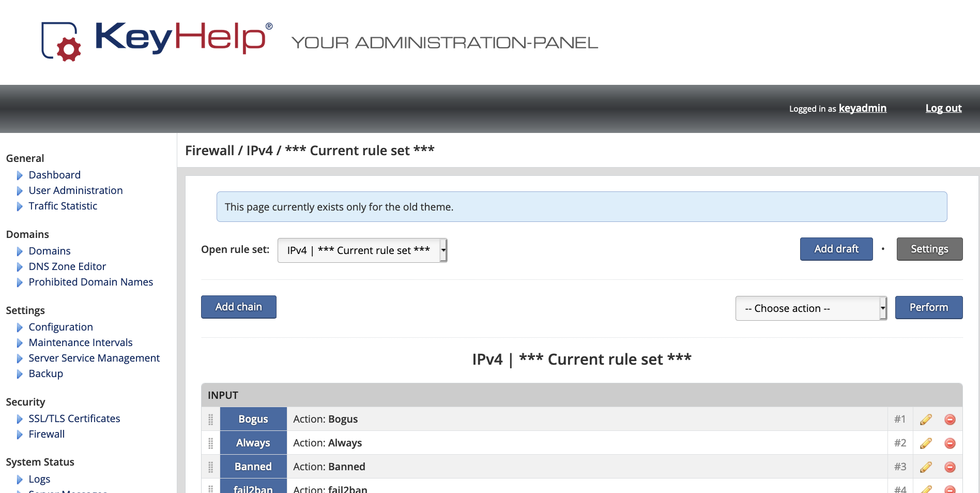Click drag handle for the Always rule
The width and height of the screenshot is (980, 493).
point(210,443)
